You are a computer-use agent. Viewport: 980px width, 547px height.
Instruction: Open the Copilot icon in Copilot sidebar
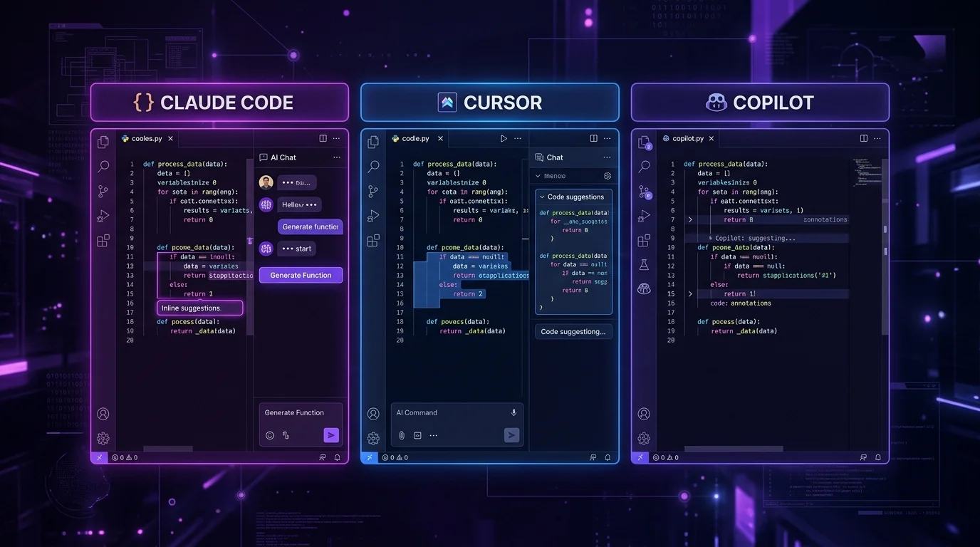pos(644,288)
